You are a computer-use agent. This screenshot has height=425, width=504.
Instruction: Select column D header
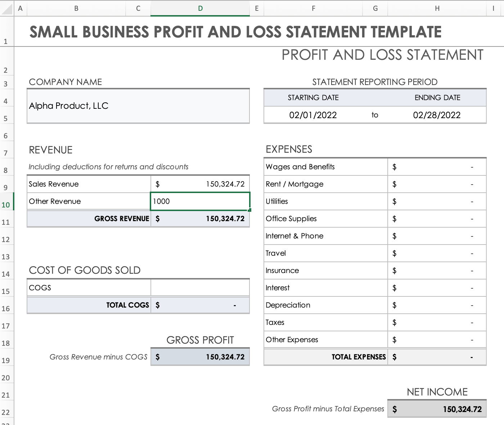tap(200, 9)
